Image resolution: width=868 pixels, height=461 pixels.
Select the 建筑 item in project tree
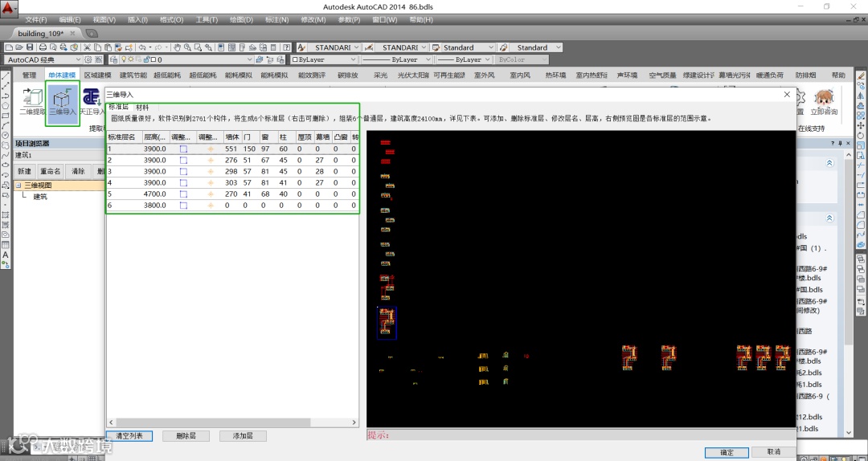[x=40, y=197]
